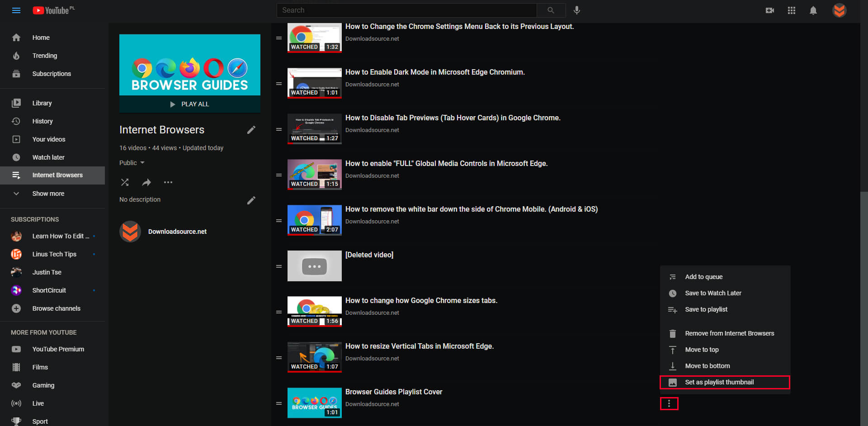The height and width of the screenshot is (426, 868).
Task: Open Browser Guides Playlist Cover thumbnail
Action: point(315,403)
